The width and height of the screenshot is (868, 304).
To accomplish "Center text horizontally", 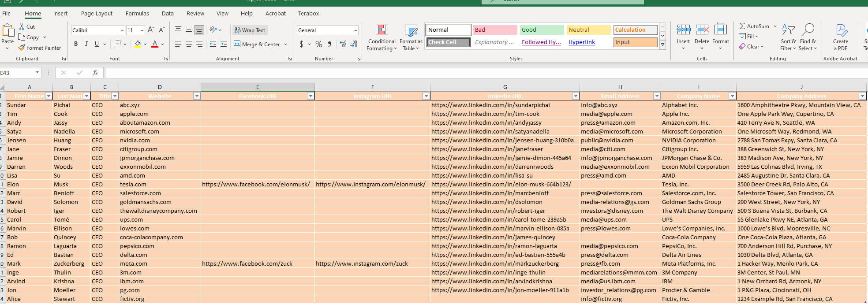I will pos(189,44).
